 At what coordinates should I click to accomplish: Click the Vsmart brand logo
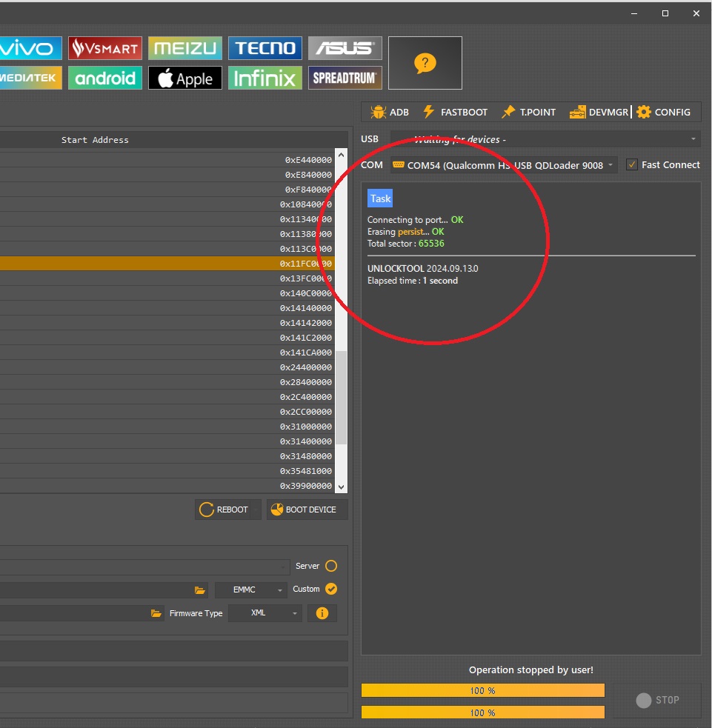click(x=105, y=49)
